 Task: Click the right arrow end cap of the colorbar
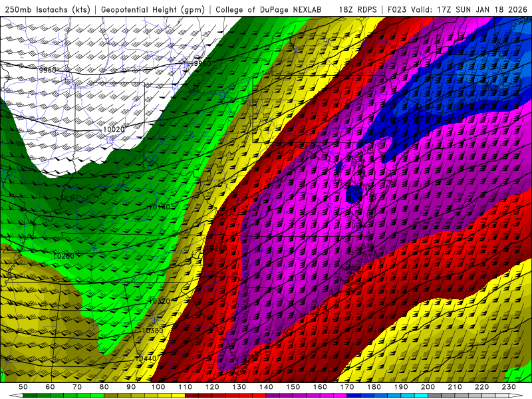516,395
